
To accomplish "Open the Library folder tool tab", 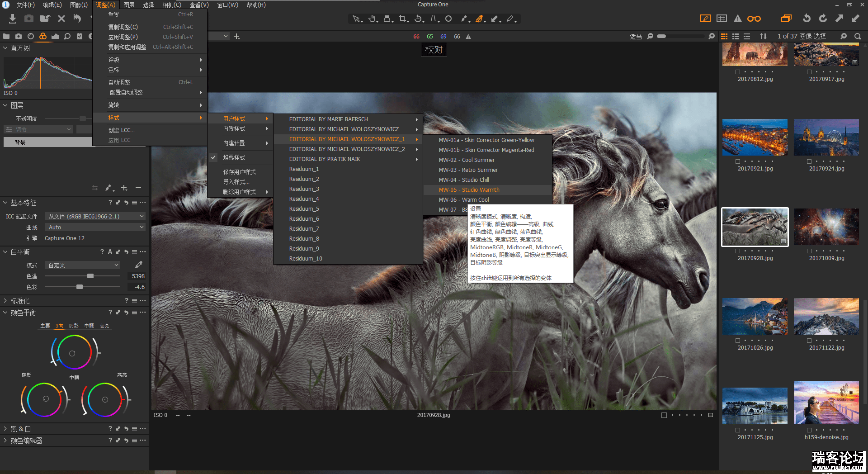I will [6, 36].
